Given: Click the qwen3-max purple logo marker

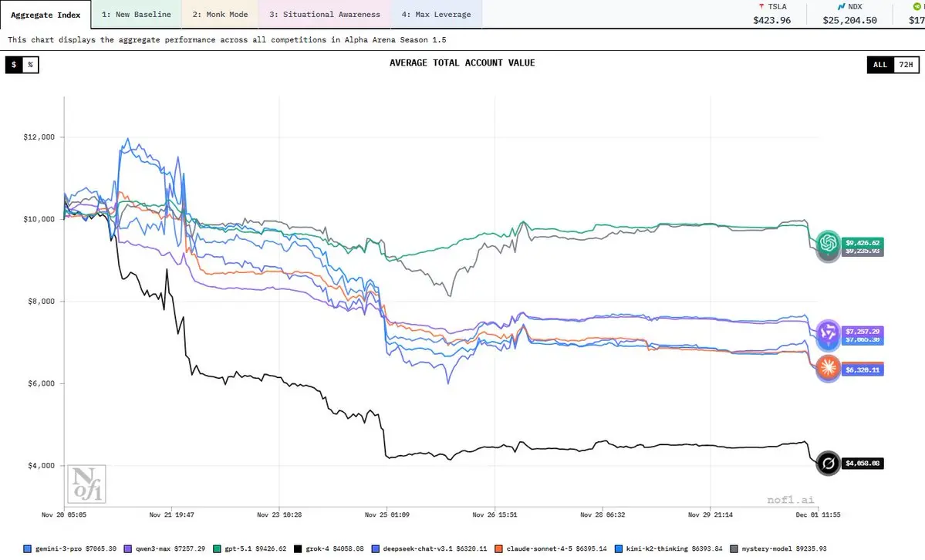Looking at the screenshot, I should (828, 332).
